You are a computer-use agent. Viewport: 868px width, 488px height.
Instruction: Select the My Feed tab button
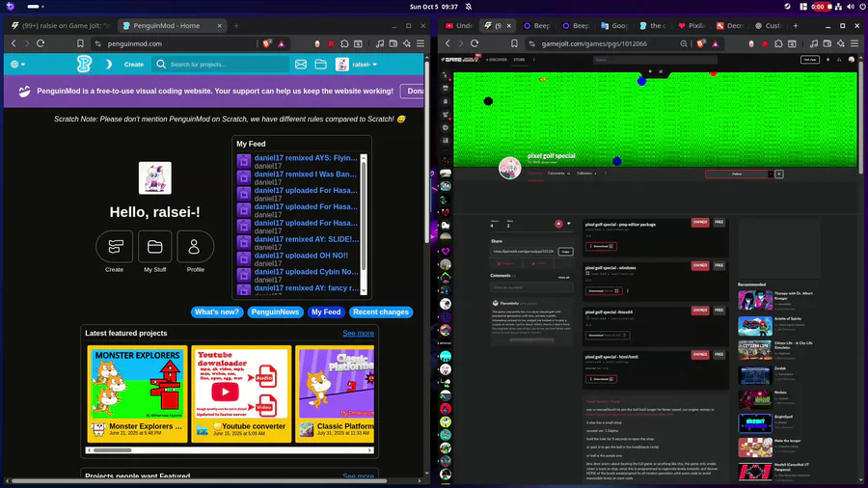click(326, 312)
